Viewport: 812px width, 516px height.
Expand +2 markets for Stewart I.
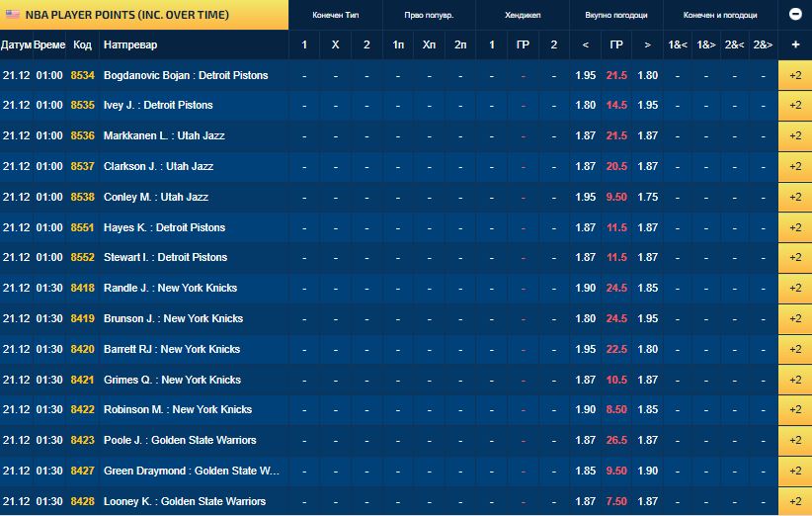click(x=795, y=257)
